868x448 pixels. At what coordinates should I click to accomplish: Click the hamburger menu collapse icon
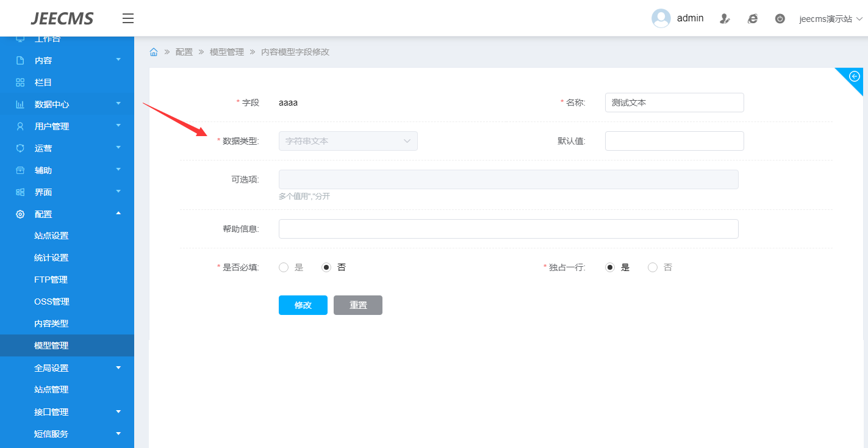pyautogui.click(x=128, y=18)
